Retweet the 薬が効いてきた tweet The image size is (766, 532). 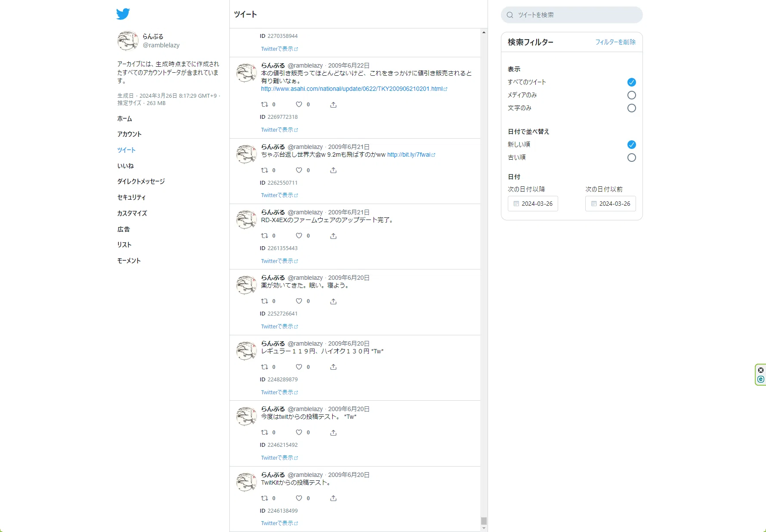[x=265, y=301]
